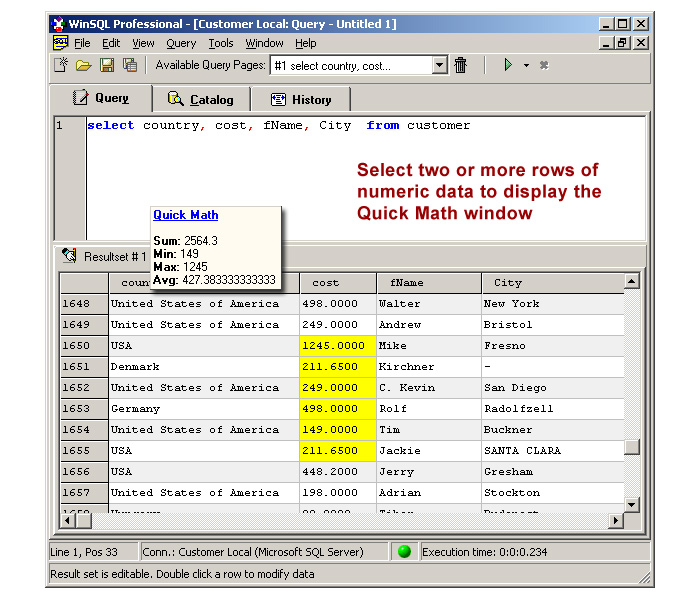Click the Resultset #1 tab icon
700x600 pixels.
(69, 255)
